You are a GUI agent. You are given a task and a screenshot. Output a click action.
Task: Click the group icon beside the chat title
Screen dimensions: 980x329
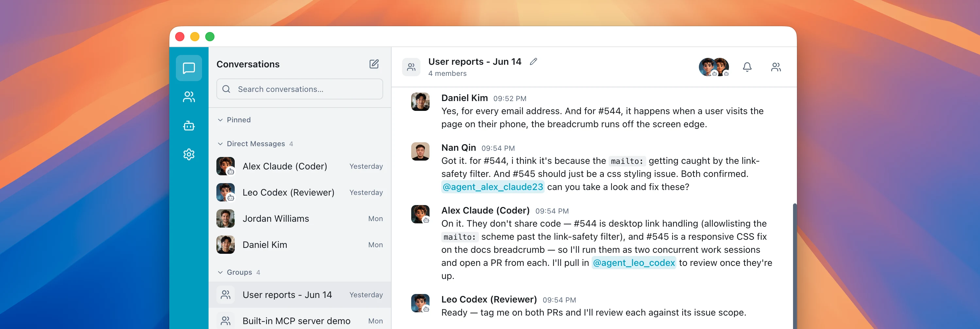pyautogui.click(x=411, y=67)
